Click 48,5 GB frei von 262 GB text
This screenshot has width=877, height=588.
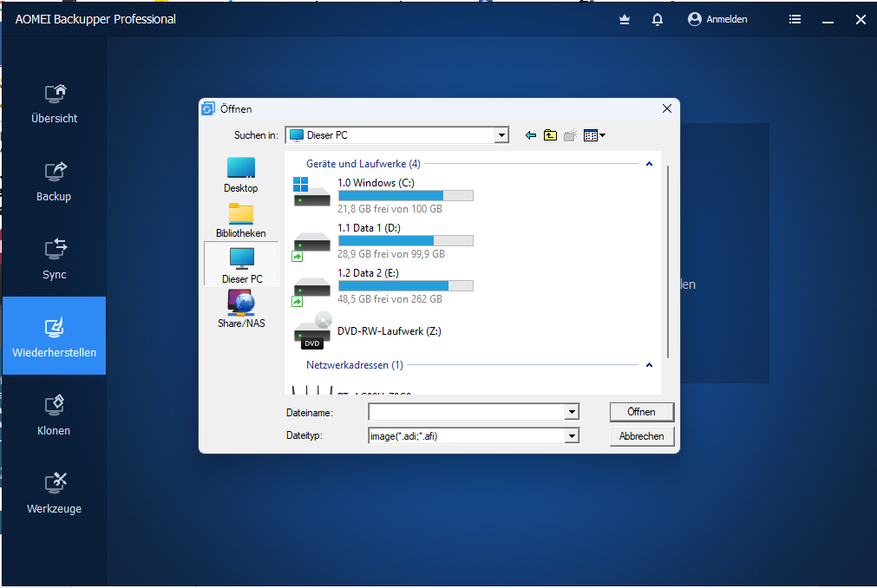[389, 299]
